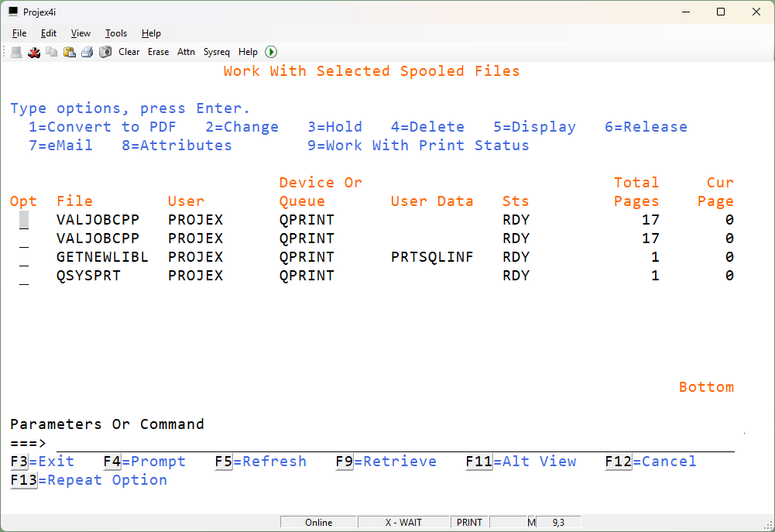Viewport: 775px width, 532px height.
Task: Click the PRINT status bar cell
Action: tap(469, 523)
